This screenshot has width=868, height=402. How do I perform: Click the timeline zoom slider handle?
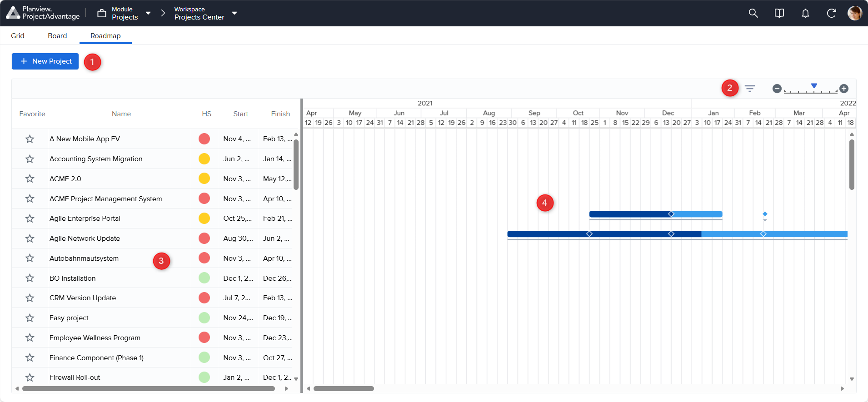tap(814, 86)
